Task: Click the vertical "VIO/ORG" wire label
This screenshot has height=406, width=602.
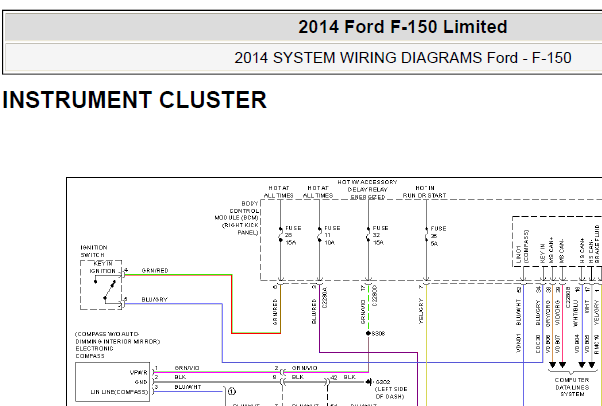Action: coord(557,313)
